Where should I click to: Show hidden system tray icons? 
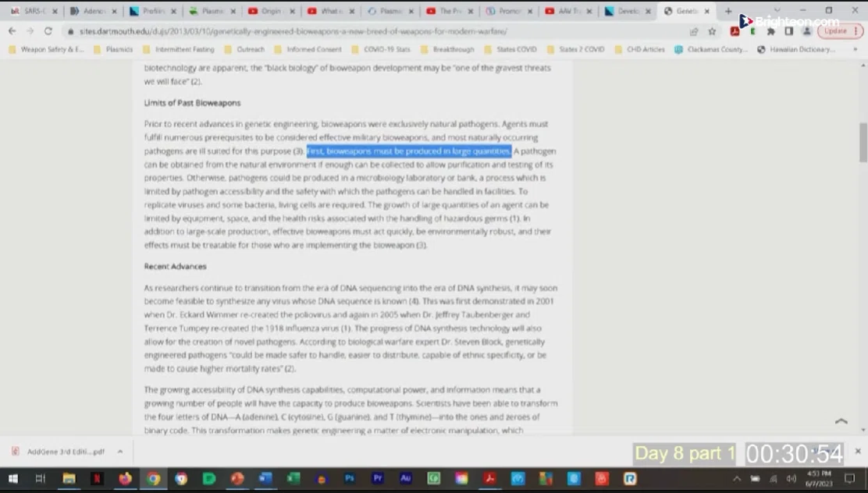[736, 479]
